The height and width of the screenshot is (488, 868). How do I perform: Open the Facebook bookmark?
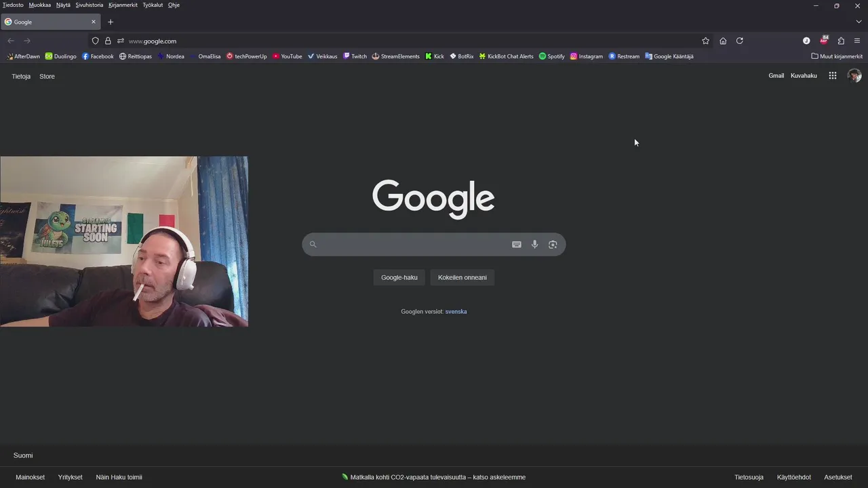[x=98, y=56]
